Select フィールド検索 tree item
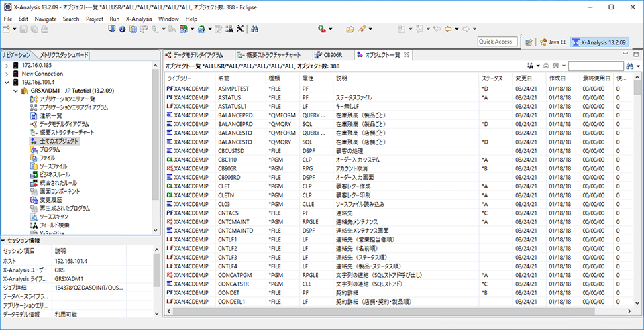This screenshot has height=330, width=644. [x=54, y=225]
